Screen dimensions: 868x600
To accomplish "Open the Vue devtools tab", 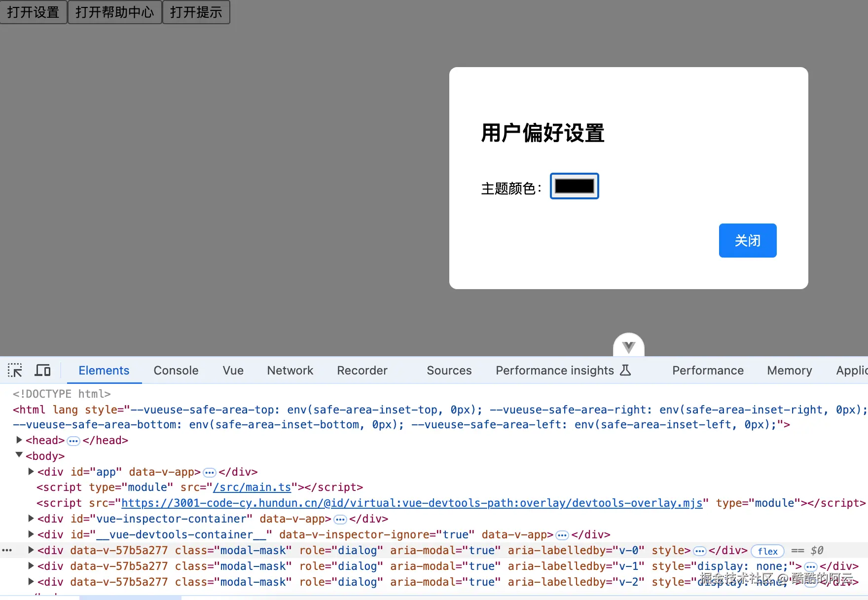I will (x=233, y=370).
